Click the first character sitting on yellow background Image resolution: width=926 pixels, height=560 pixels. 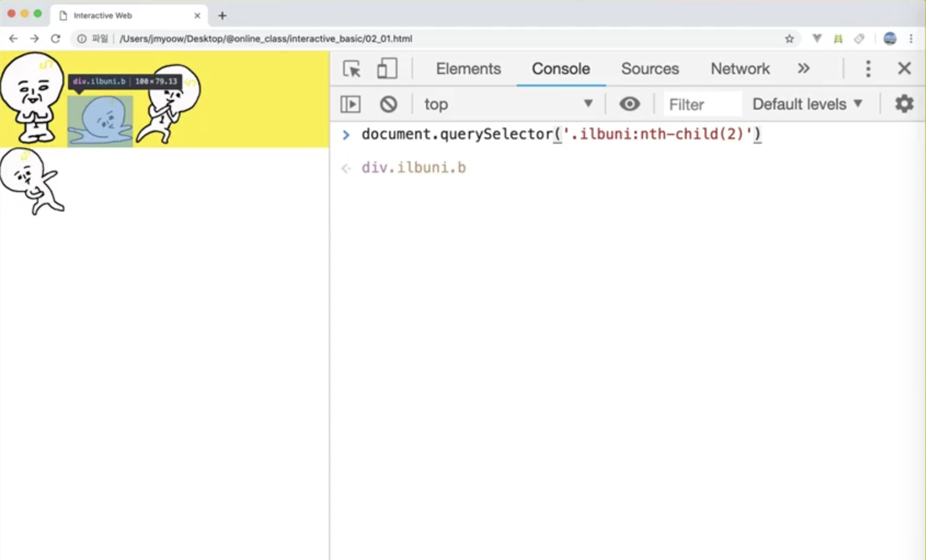(32, 97)
